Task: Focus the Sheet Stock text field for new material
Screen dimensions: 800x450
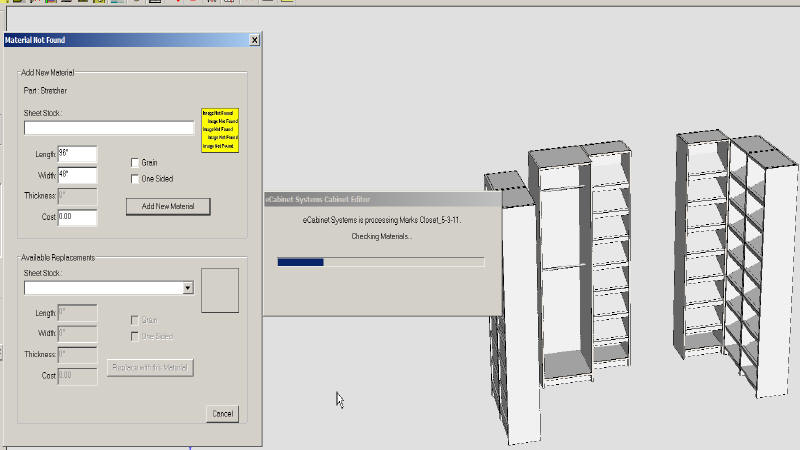Action: click(109, 128)
